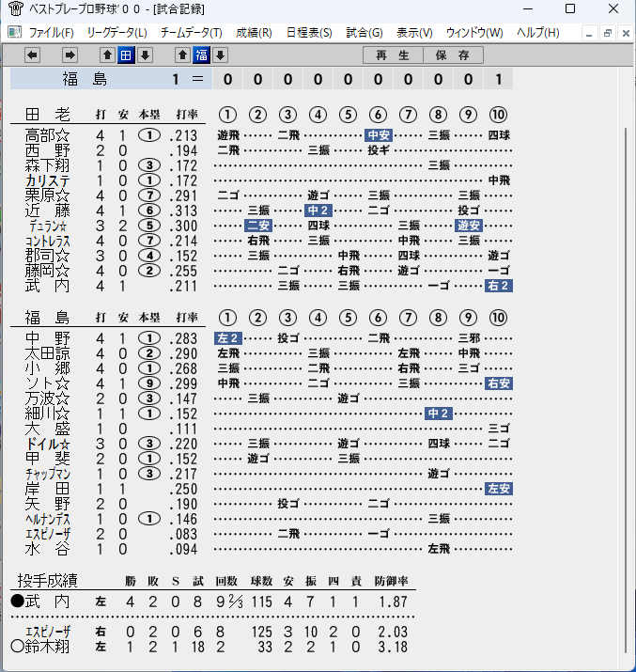Minimize the inner 試合記録 child window

[589, 33]
